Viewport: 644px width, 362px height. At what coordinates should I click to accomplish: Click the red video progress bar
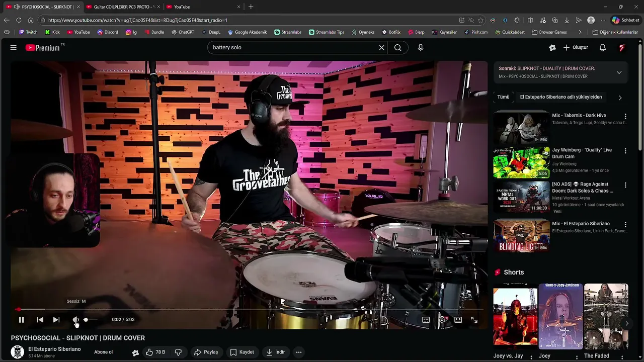[250, 310]
